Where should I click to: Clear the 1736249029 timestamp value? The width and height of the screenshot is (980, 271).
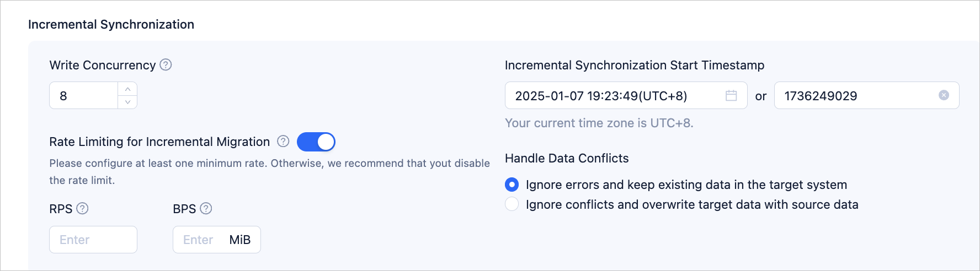(944, 95)
